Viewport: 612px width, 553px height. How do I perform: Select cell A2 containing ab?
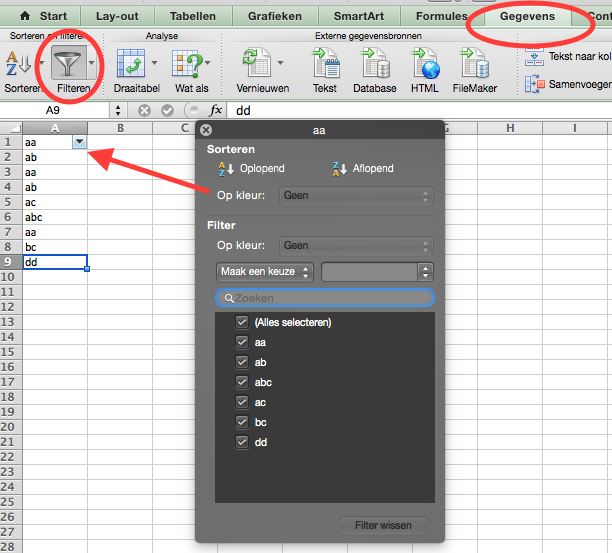pos(55,157)
